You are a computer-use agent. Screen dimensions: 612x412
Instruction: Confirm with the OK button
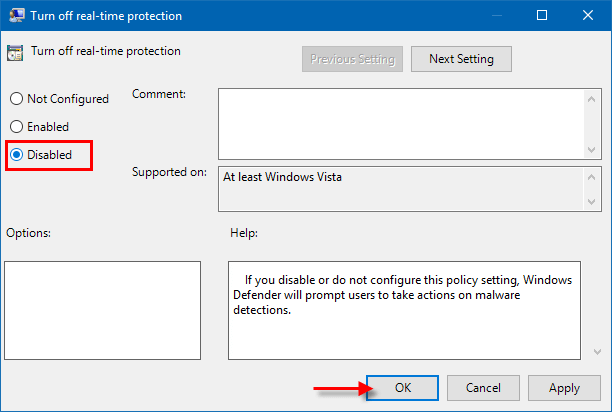click(402, 387)
